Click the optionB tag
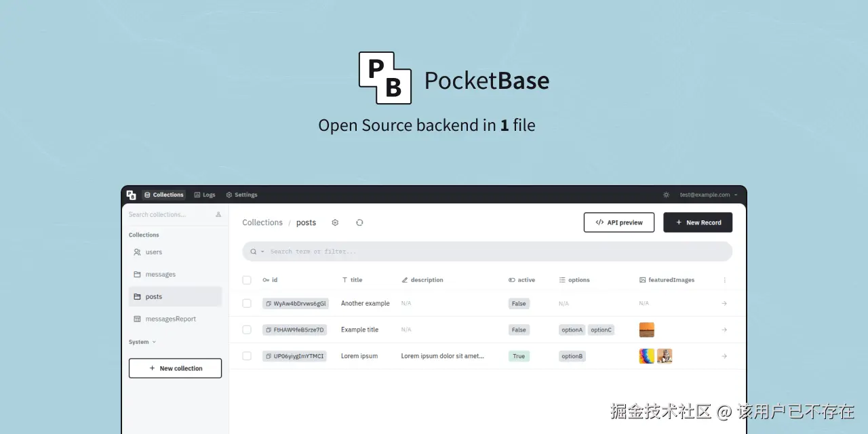868x434 pixels. tap(572, 357)
